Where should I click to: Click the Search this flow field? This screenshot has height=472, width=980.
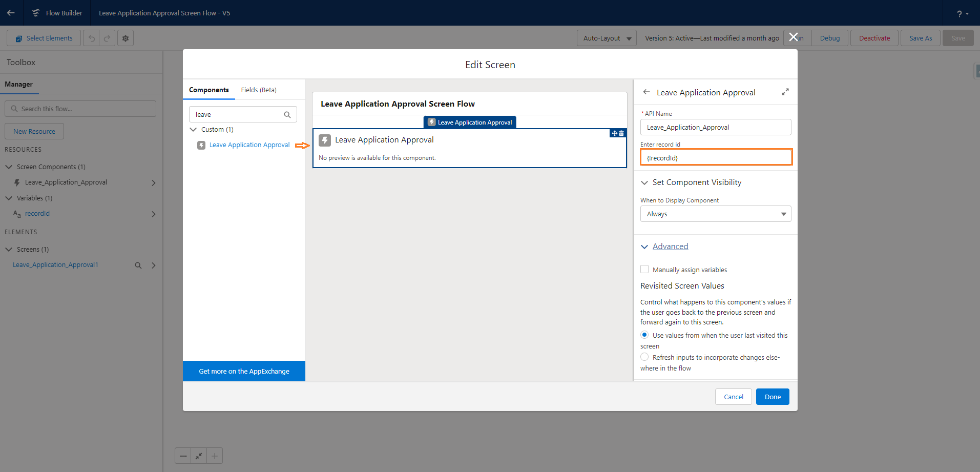coord(80,109)
